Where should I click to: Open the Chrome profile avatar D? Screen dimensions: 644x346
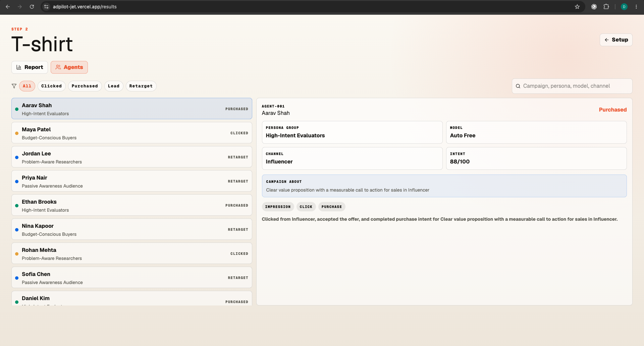[x=624, y=7]
